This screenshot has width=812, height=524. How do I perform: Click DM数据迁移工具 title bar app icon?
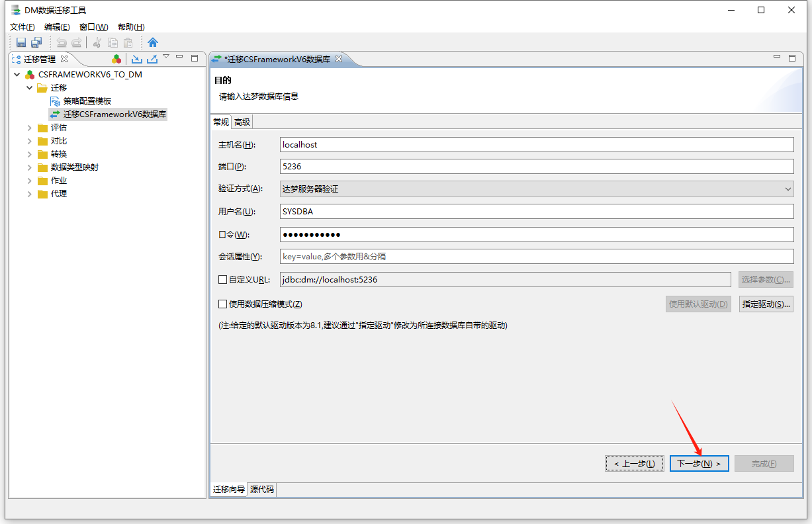click(15, 10)
